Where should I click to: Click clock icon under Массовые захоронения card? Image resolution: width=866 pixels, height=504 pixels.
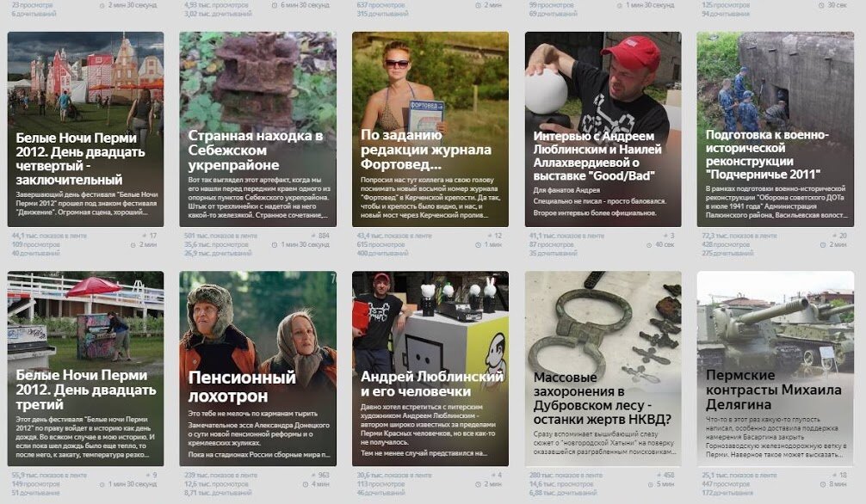[x=653, y=484]
